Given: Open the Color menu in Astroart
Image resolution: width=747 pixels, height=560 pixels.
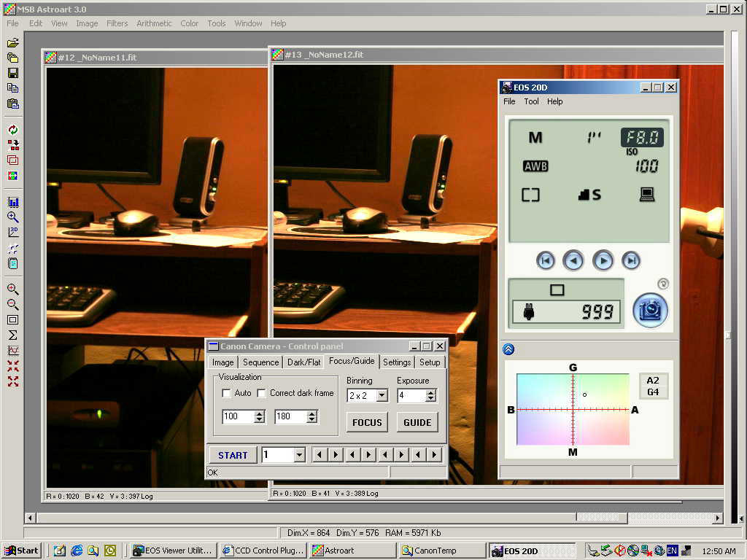Looking at the screenshot, I should point(189,23).
